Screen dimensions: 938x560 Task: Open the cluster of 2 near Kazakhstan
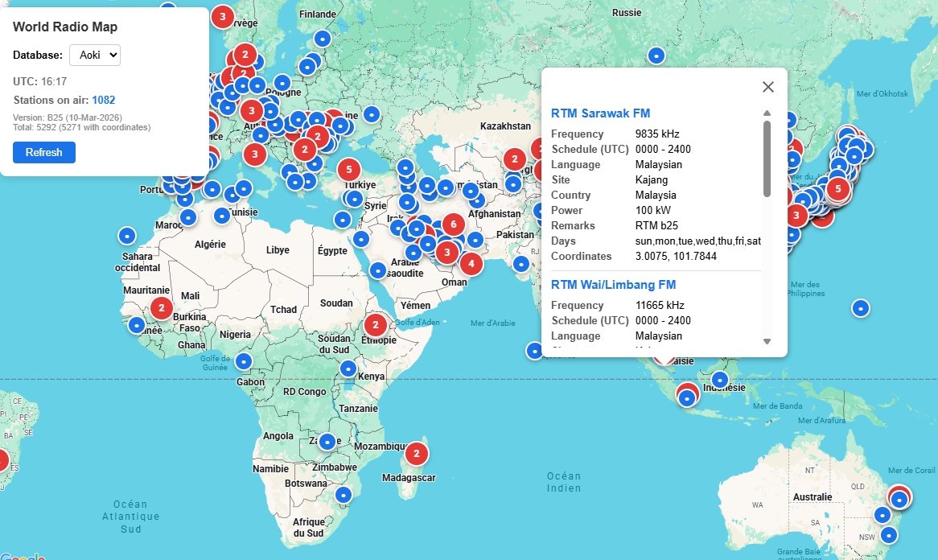(x=515, y=159)
